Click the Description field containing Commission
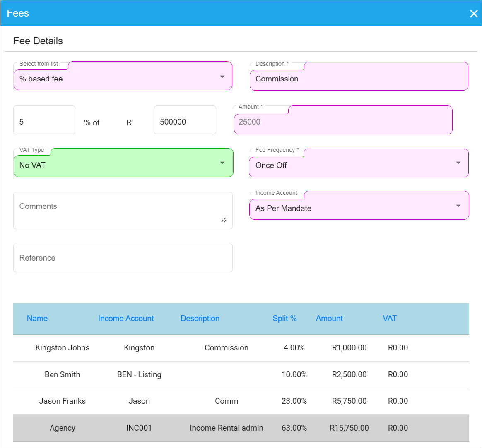This screenshot has width=482, height=448. point(359,79)
